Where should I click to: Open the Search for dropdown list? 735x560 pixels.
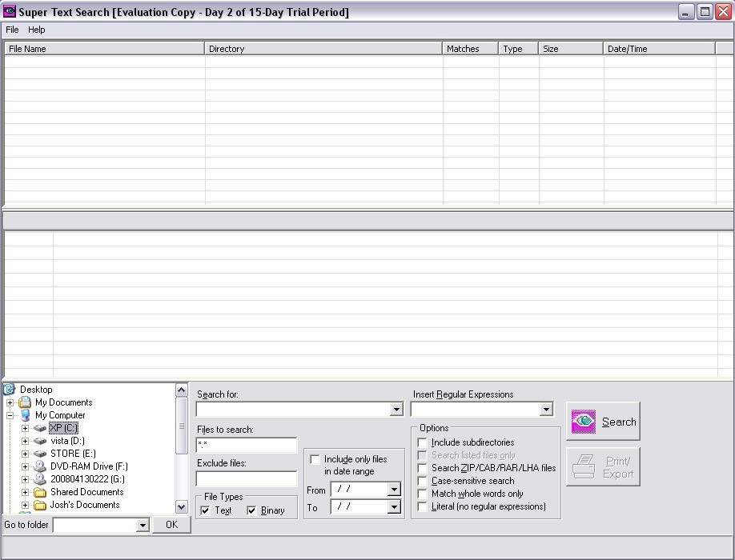pos(396,410)
